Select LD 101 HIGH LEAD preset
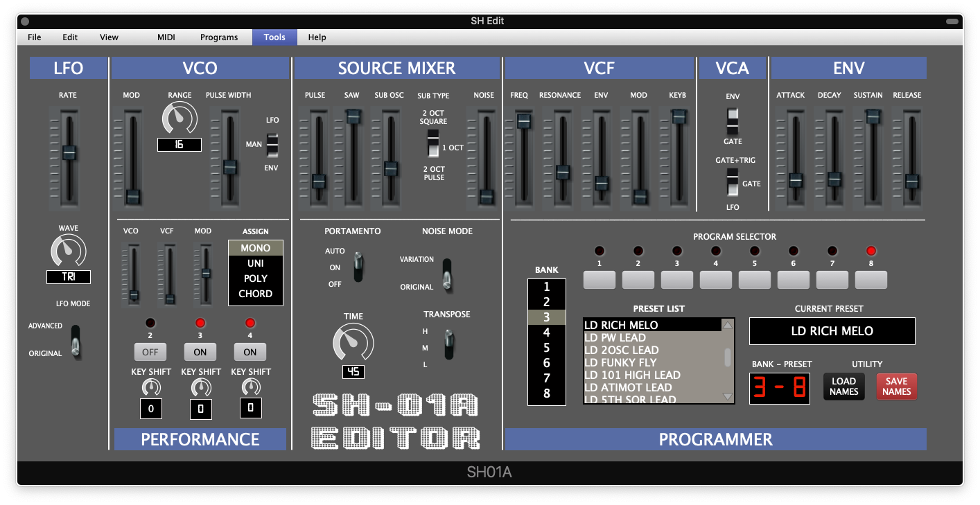 pos(653,375)
